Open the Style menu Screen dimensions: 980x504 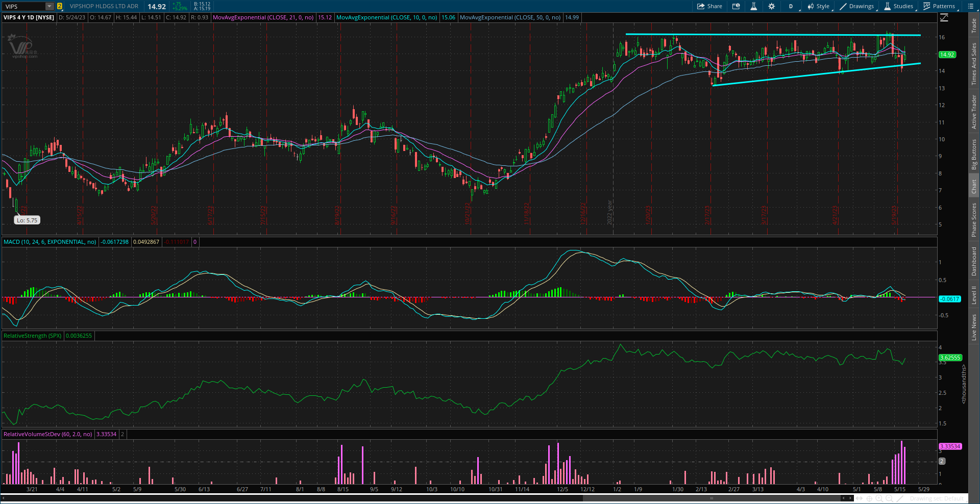(x=819, y=6)
